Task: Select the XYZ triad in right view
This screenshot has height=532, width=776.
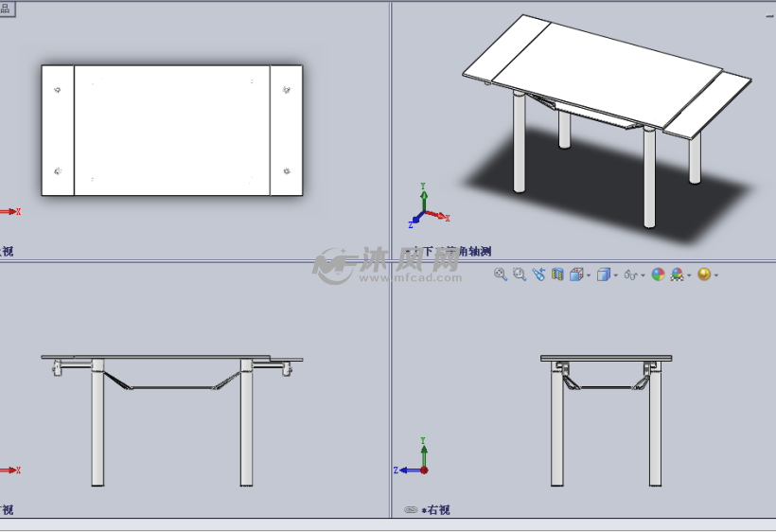Action: point(416,462)
